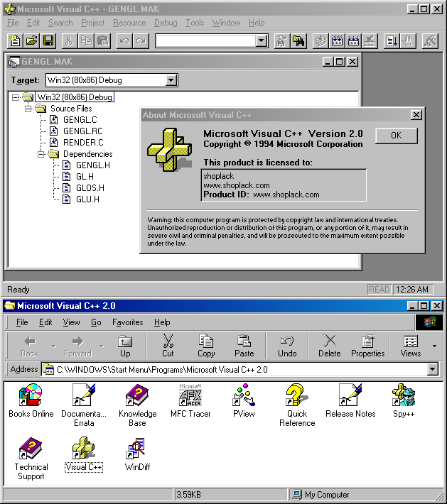Click the Save floppy disk icon
The height and width of the screenshot is (504, 447).
click(48, 41)
